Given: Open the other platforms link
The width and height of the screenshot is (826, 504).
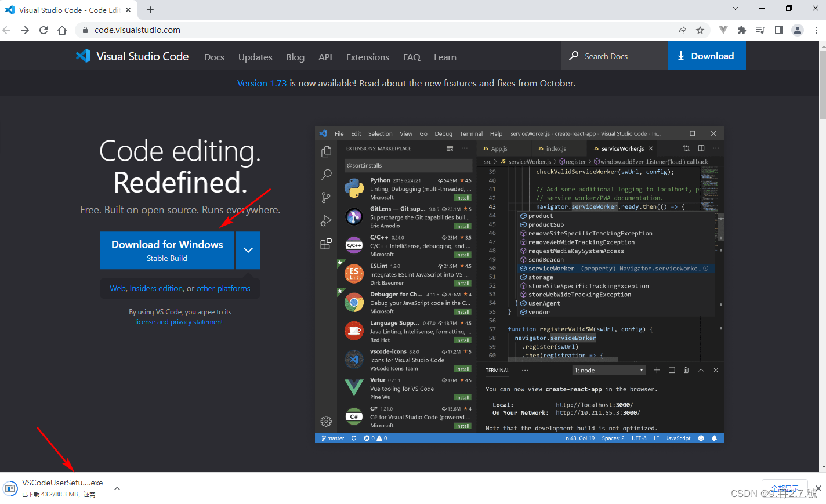Looking at the screenshot, I should (x=223, y=288).
